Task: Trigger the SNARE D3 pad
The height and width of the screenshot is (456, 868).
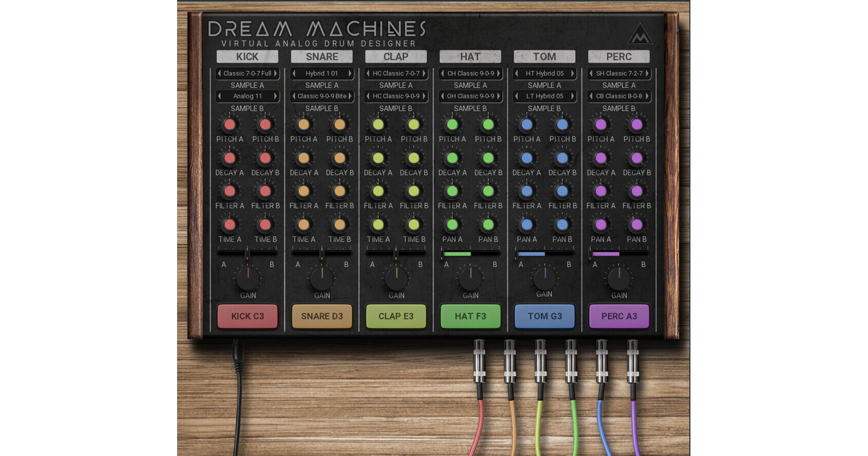Action: coord(322,316)
